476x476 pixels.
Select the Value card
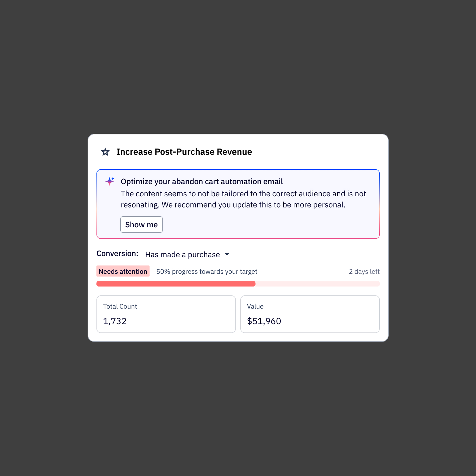coord(310,314)
